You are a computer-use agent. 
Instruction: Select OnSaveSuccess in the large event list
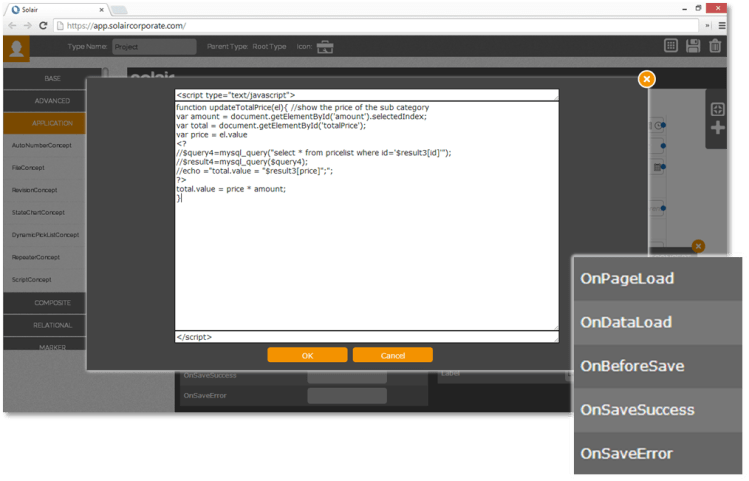[658, 410]
